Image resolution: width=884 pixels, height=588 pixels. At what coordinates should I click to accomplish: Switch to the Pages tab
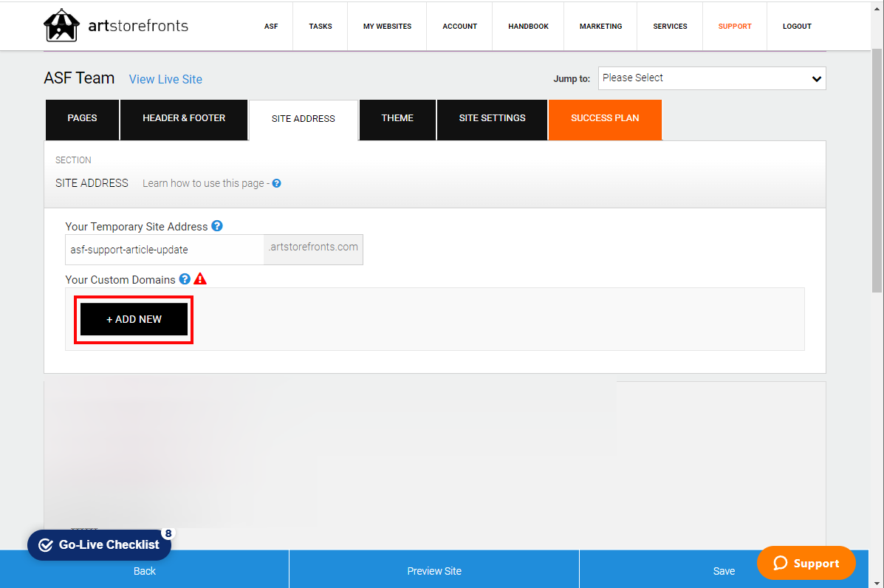coord(82,120)
